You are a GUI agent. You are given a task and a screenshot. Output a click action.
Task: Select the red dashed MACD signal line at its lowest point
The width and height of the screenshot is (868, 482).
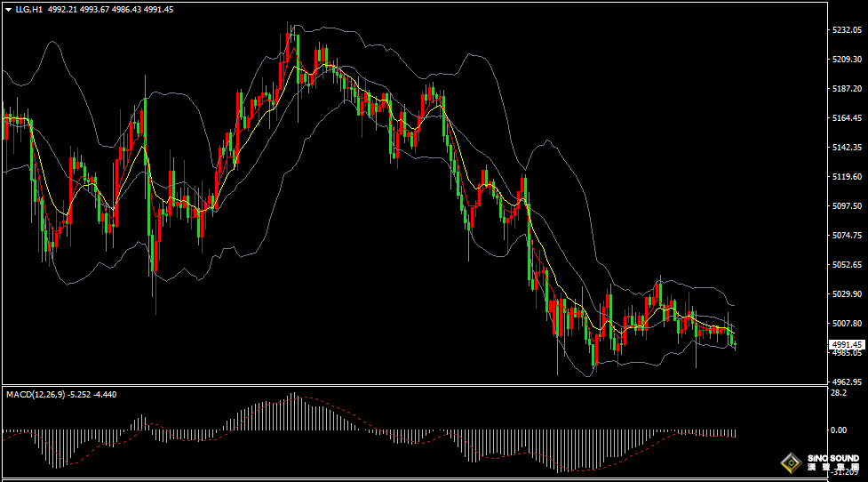pyautogui.click(x=566, y=470)
